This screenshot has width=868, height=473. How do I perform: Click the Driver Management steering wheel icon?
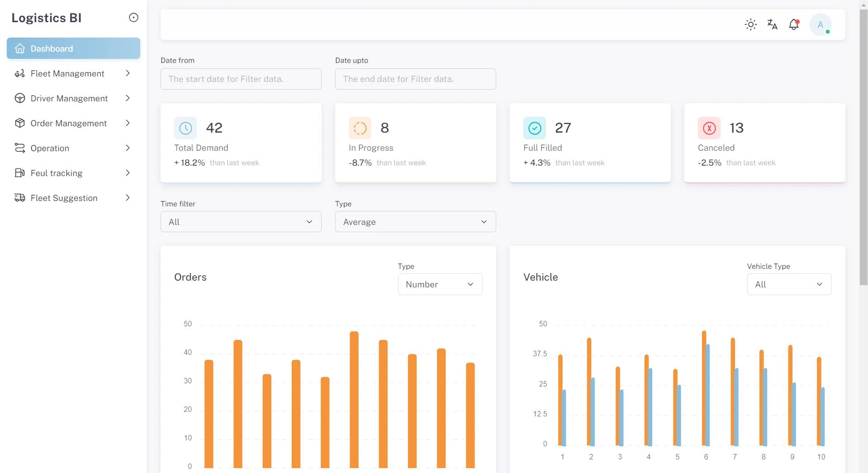pyautogui.click(x=20, y=98)
